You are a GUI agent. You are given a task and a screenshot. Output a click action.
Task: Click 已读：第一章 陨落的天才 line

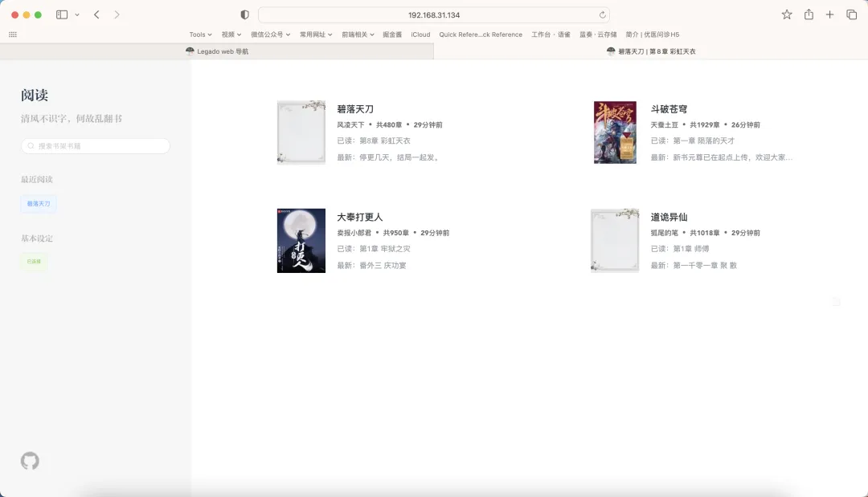(693, 141)
